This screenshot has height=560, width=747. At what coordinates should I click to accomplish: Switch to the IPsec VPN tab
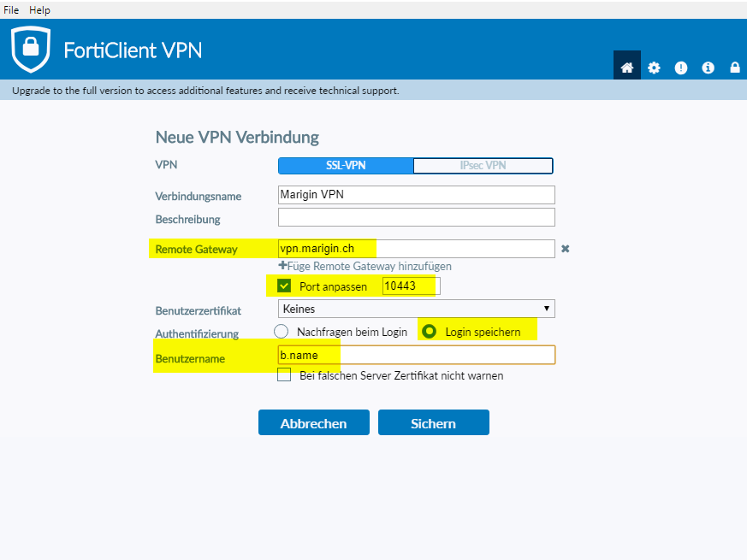point(483,166)
